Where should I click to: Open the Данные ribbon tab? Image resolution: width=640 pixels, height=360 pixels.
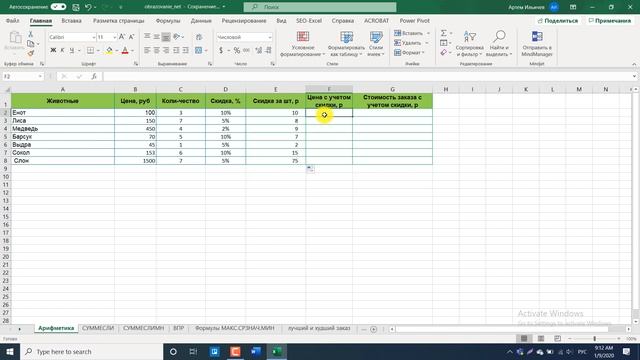click(201, 20)
